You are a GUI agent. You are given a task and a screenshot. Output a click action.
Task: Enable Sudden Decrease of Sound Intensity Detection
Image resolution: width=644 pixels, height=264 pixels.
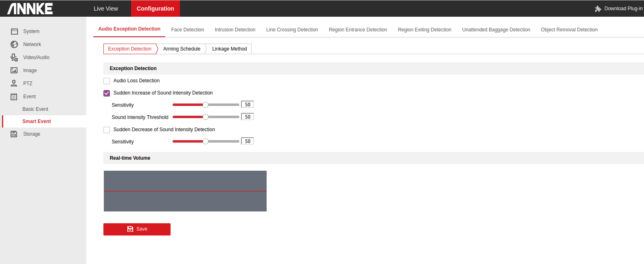tap(107, 130)
